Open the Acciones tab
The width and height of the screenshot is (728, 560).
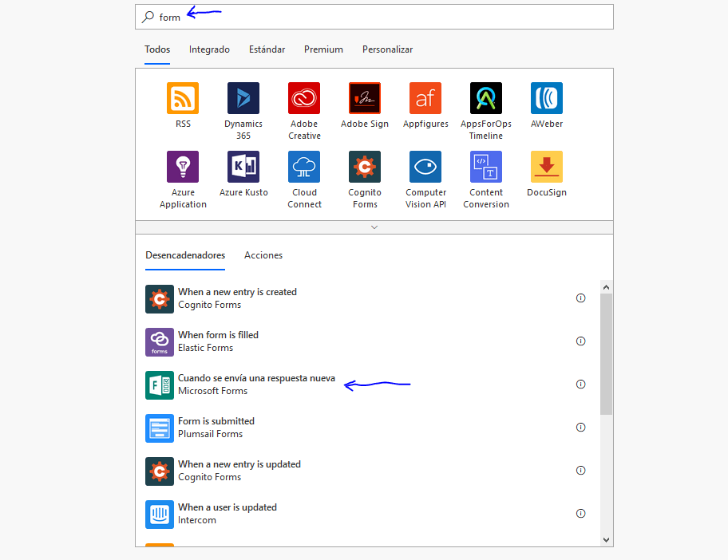[263, 255]
